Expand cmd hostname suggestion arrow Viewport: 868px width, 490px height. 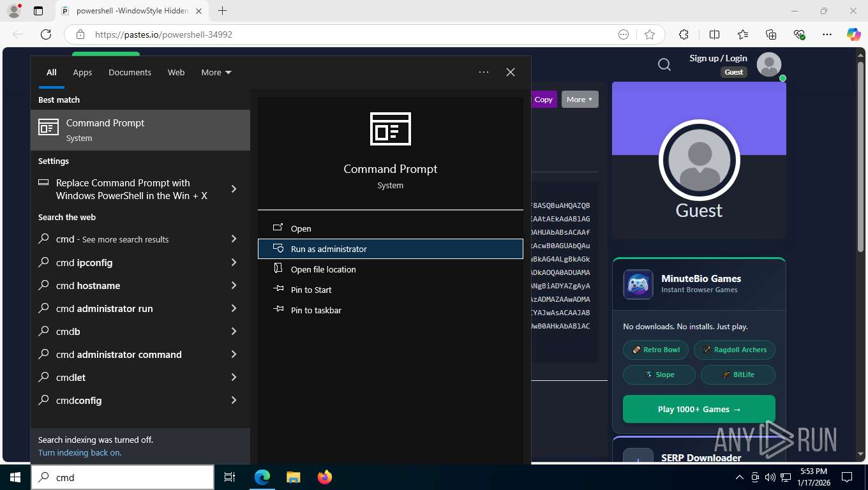pyautogui.click(x=234, y=285)
